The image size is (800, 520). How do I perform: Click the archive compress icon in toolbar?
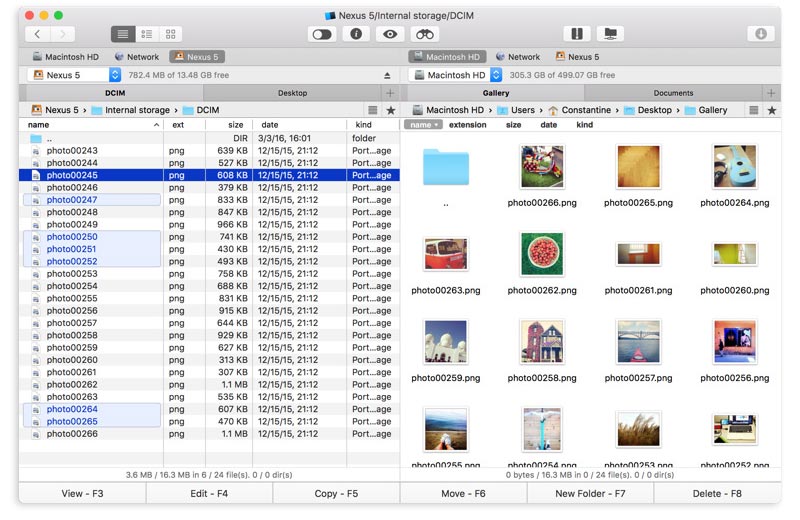pos(577,34)
